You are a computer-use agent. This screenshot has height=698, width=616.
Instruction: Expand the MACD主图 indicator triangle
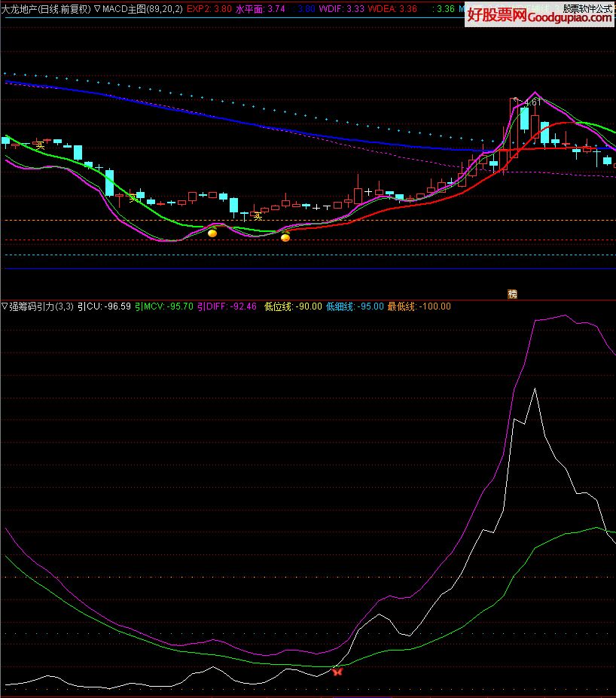(x=97, y=9)
